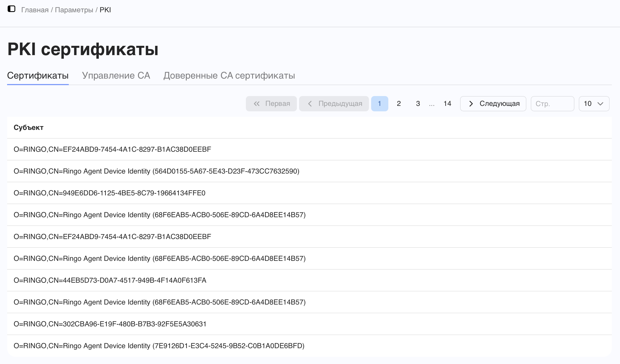
Task: Select row with Identity 7E9126D1-E3C4-5245-9B52-C0B1A0DE6BFD
Action: click(309, 346)
